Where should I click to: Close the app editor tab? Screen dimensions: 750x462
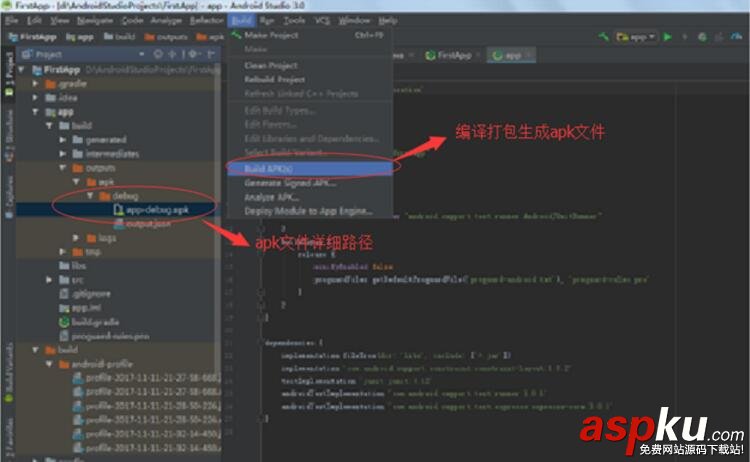coord(528,55)
